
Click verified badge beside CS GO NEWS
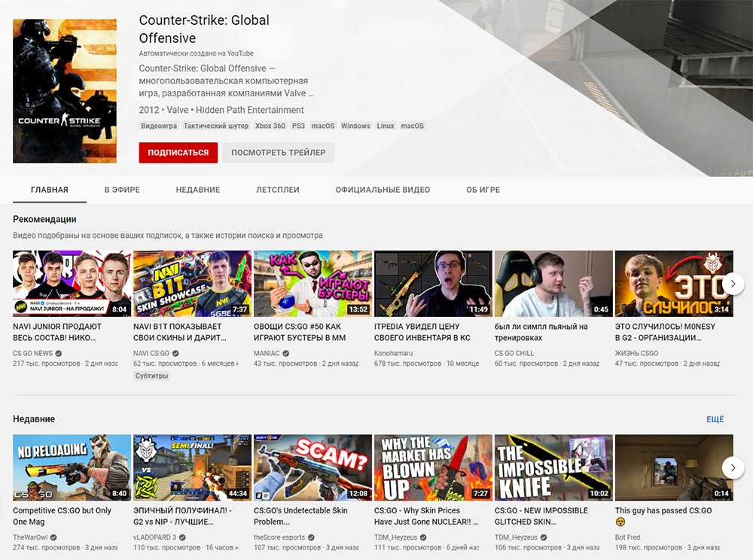pyautogui.click(x=59, y=353)
